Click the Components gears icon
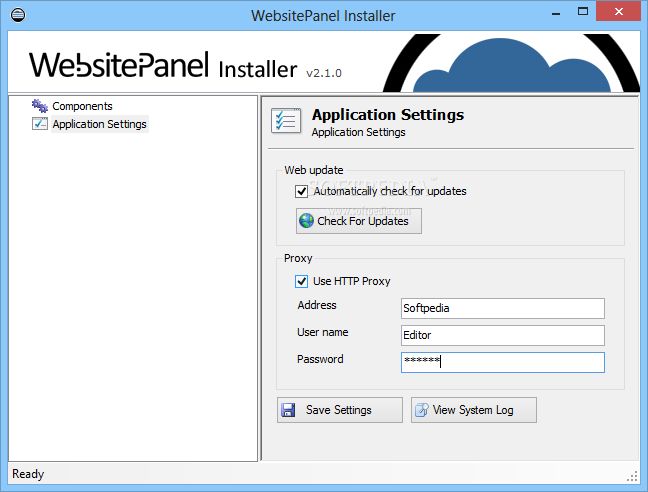Viewport: 648px width, 492px height. tap(39, 106)
